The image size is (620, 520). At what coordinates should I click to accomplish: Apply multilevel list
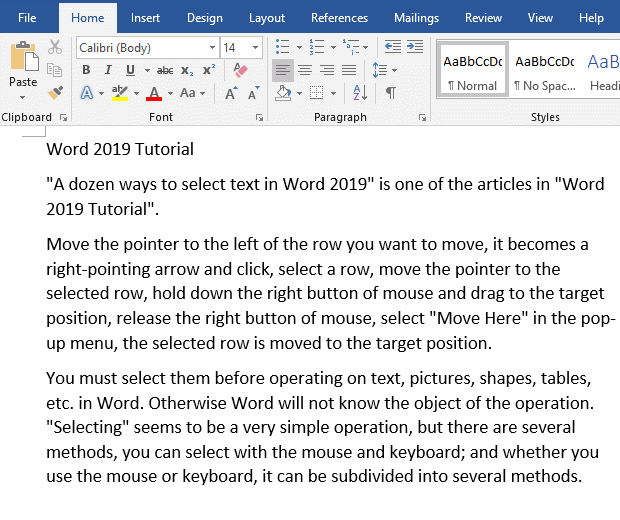pyautogui.click(x=352, y=47)
